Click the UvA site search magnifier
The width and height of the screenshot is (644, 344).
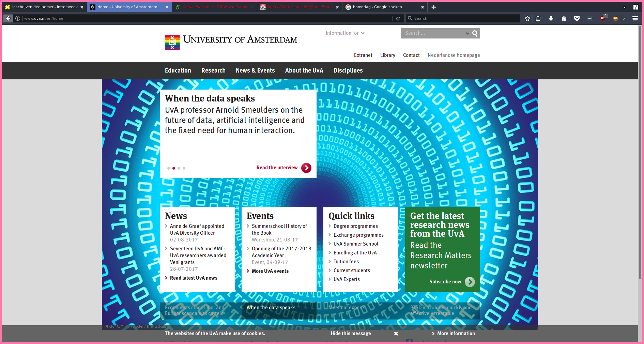point(475,33)
